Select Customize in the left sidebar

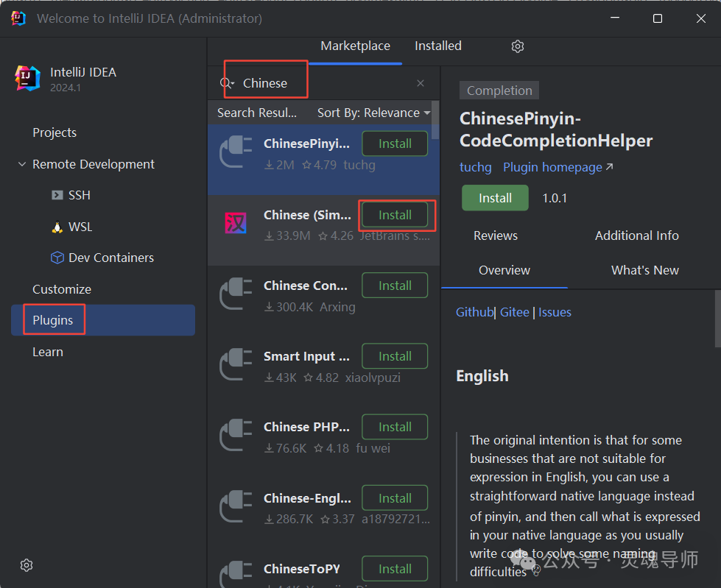tap(62, 289)
